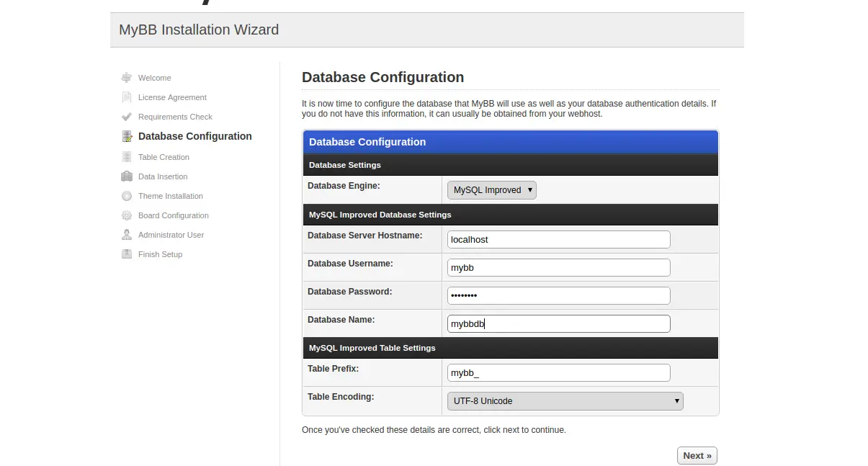Select the License Agreement step

point(172,97)
